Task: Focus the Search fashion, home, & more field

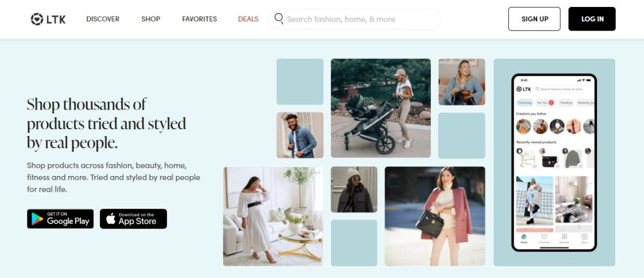Action: [355, 19]
